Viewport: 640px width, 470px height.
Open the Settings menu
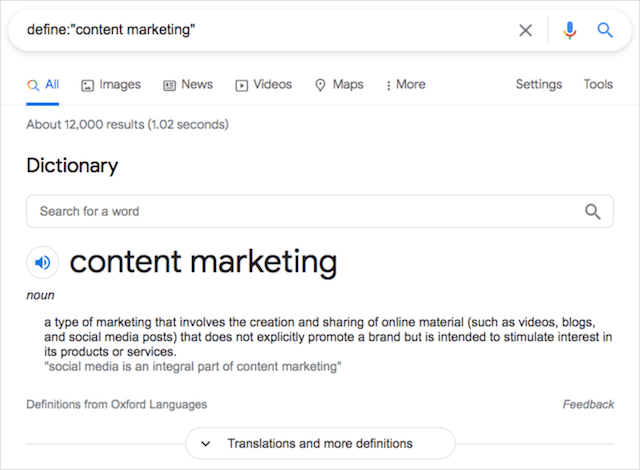pos(539,85)
